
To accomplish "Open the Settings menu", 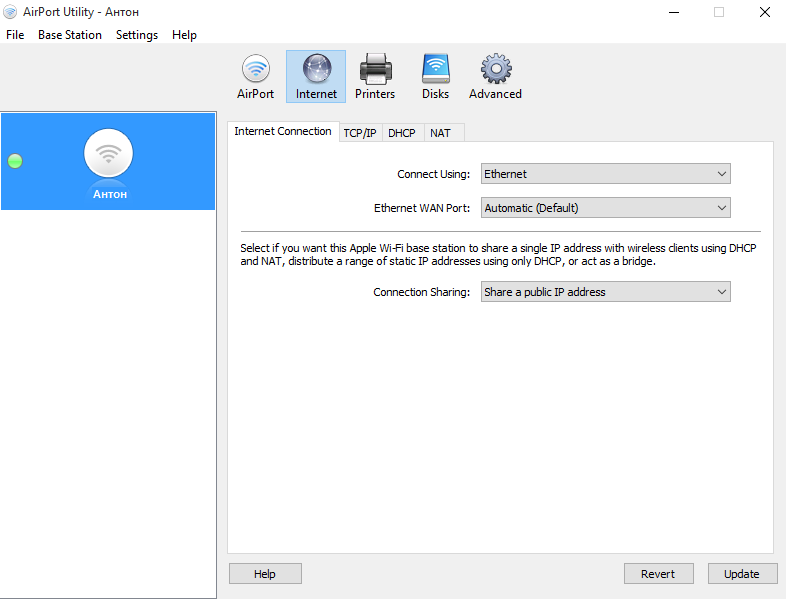I will 137,35.
